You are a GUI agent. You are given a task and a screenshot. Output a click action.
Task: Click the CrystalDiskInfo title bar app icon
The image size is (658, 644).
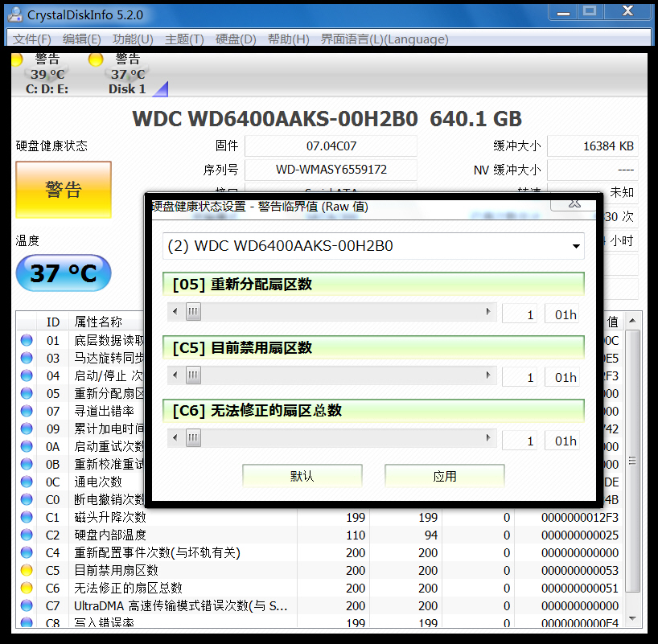[x=15, y=14]
